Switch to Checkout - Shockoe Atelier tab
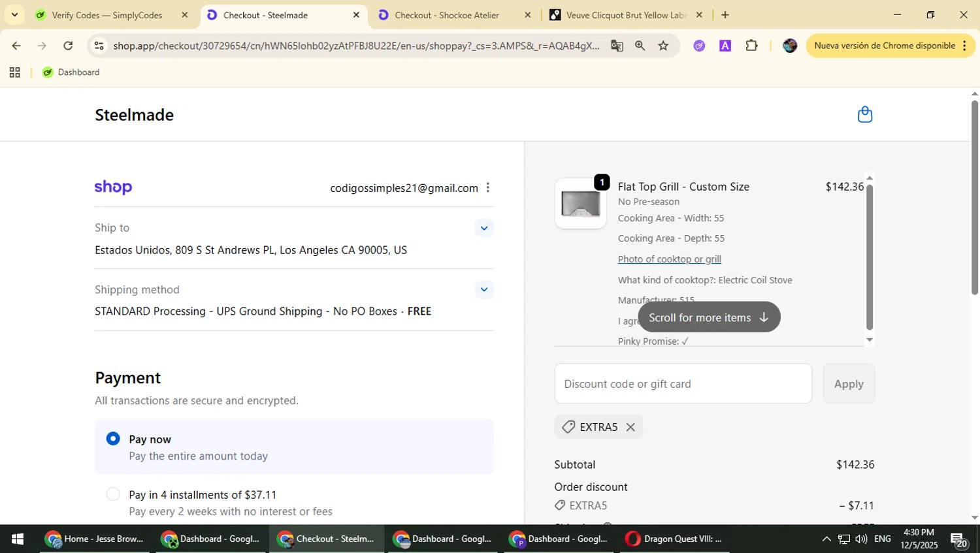The height and width of the screenshot is (553, 980). [447, 15]
